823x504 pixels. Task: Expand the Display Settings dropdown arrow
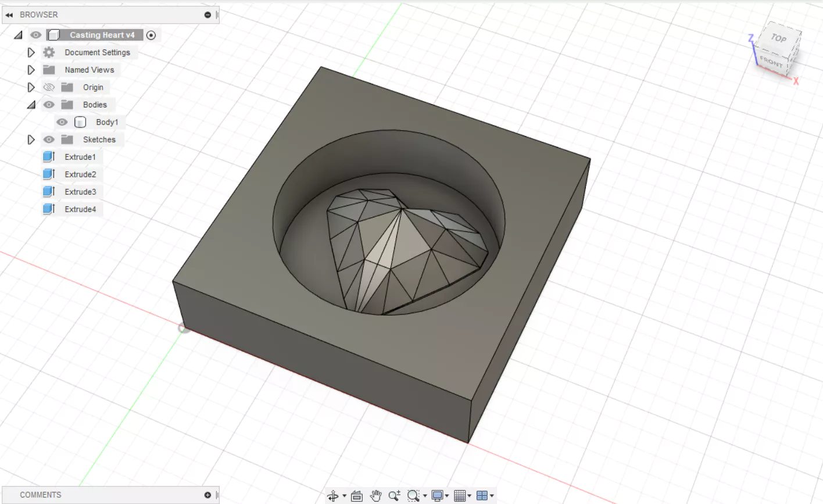point(447,496)
